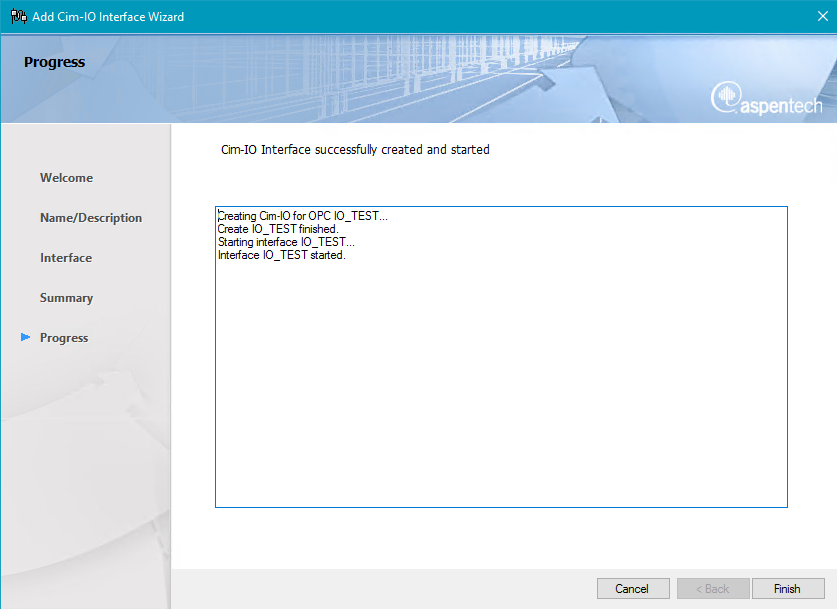Click the 'Interface IO_TEST started.' line
The width and height of the screenshot is (837, 609).
[282, 255]
